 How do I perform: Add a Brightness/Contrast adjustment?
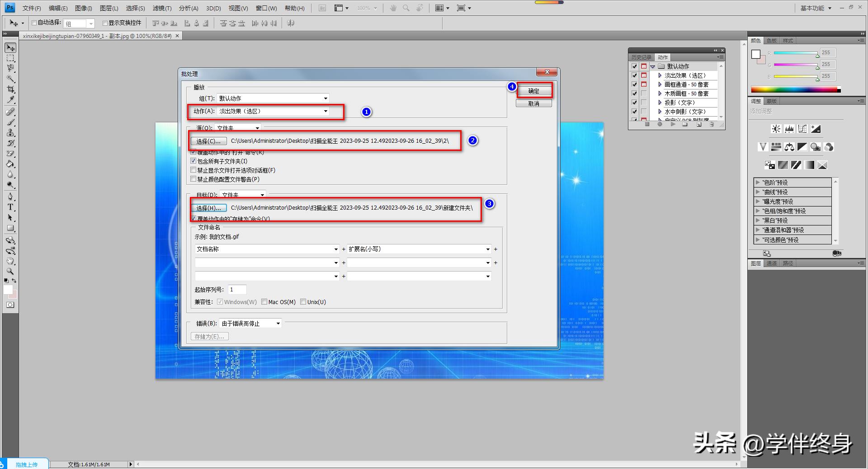(x=776, y=129)
